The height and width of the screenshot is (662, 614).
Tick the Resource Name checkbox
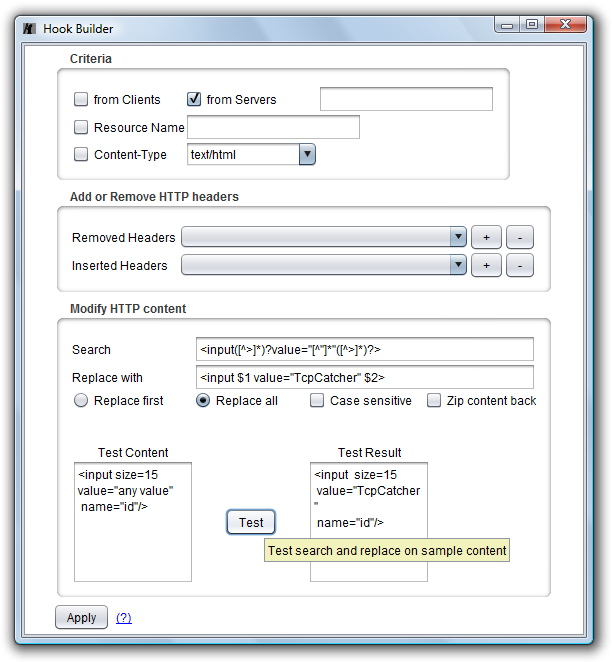tap(81, 127)
